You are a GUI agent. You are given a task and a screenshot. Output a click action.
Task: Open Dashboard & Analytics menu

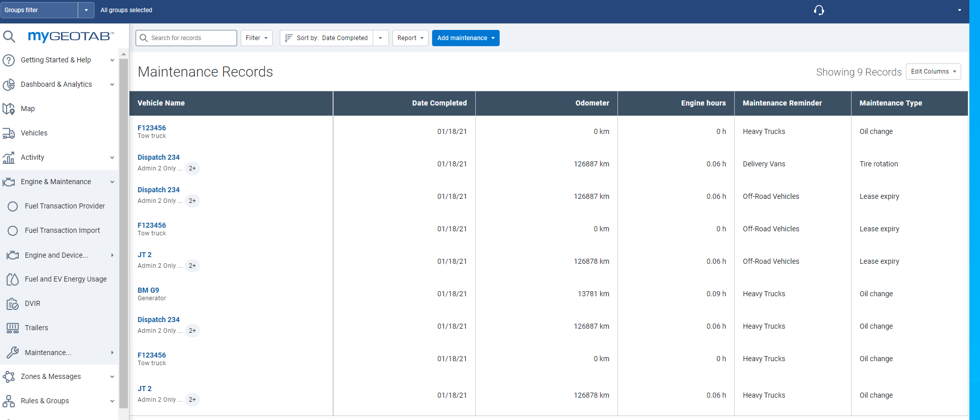(x=112, y=85)
